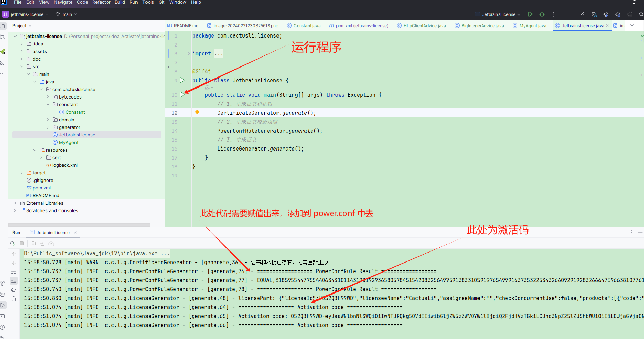
Task: Switch to the pom.xml (jetbrains-license) tab
Action: point(359,25)
